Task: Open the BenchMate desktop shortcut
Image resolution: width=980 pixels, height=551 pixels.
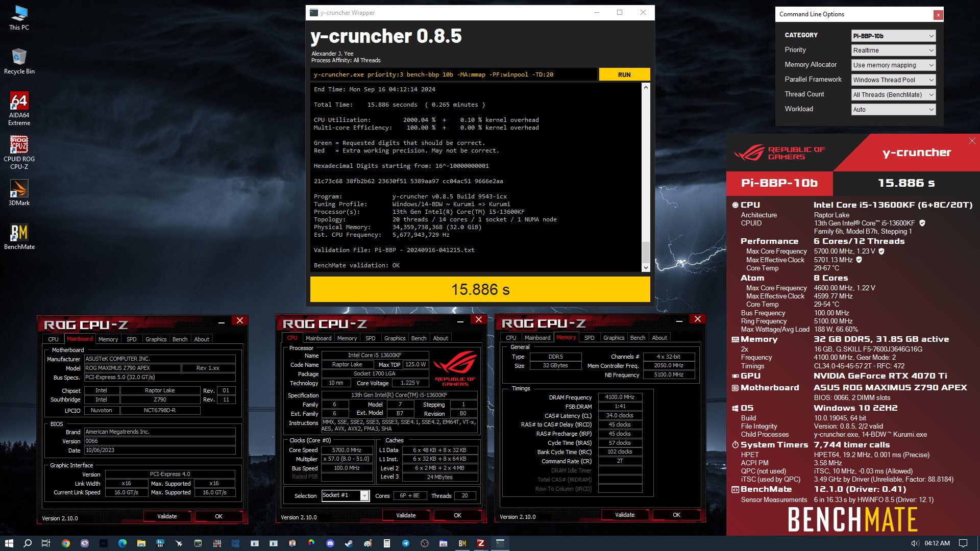Action: pyautogui.click(x=19, y=237)
